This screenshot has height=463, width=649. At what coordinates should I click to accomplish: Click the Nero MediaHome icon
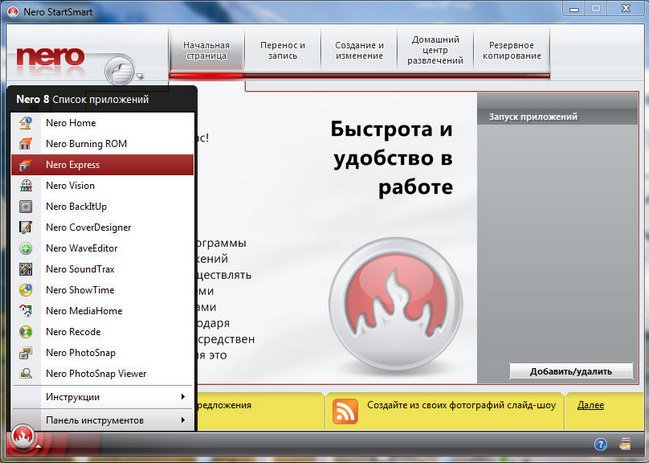click(26, 311)
